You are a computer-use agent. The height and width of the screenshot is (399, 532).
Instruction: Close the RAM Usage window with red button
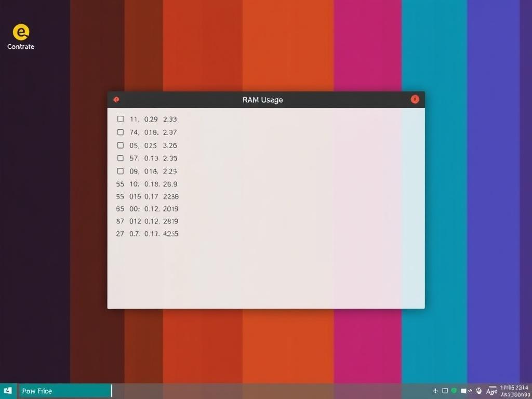pyautogui.click(x=415, y=99)
